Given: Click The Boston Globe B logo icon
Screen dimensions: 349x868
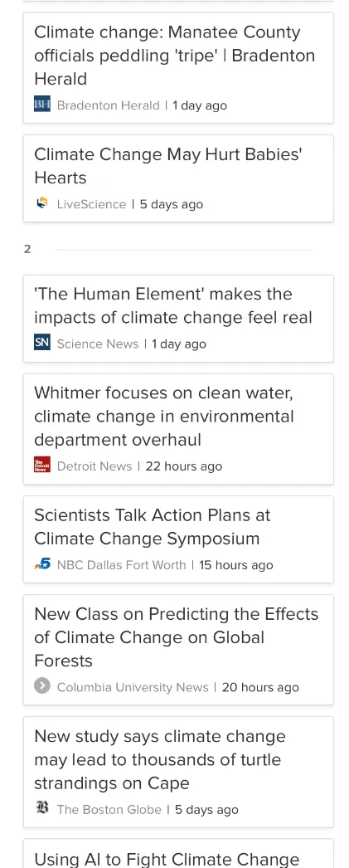Looking at the screenshot, I should (x=42, y=808).
